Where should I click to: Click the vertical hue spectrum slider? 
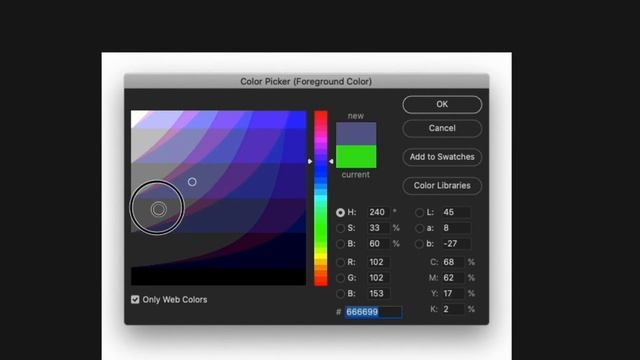(321, 198)
